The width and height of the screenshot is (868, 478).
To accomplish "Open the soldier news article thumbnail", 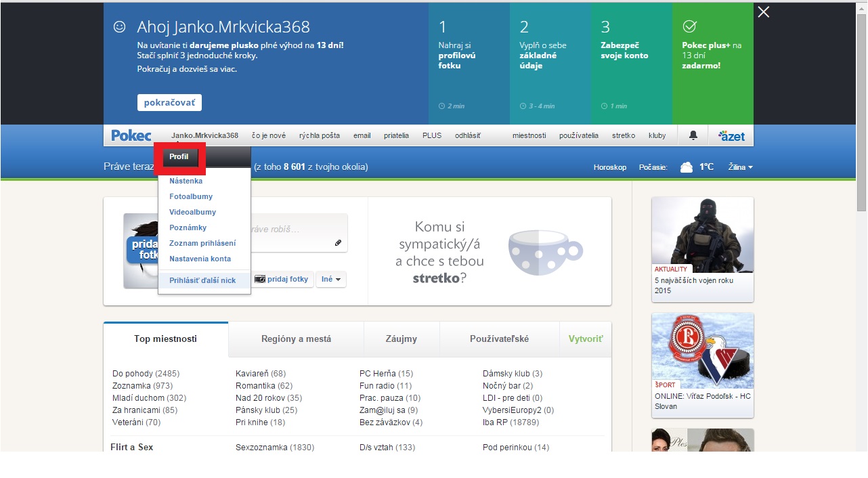I will (x=702, y=235).
